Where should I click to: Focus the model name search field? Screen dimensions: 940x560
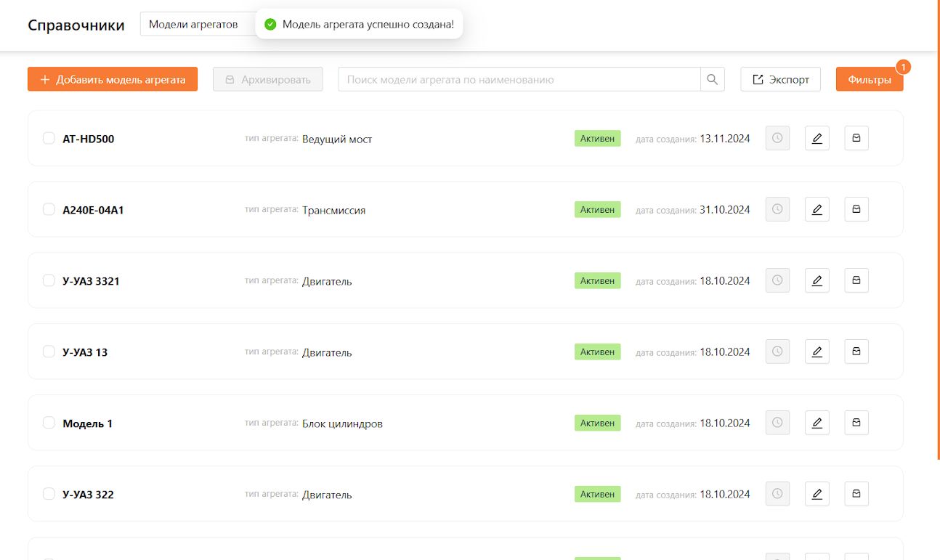[519, 79]
